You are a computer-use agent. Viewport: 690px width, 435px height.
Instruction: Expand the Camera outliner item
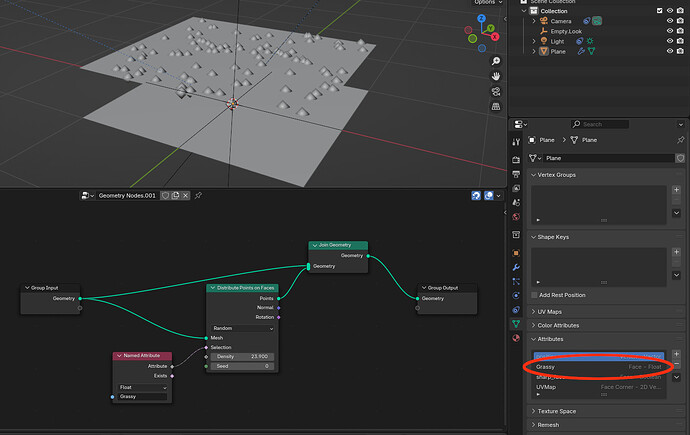534,21
